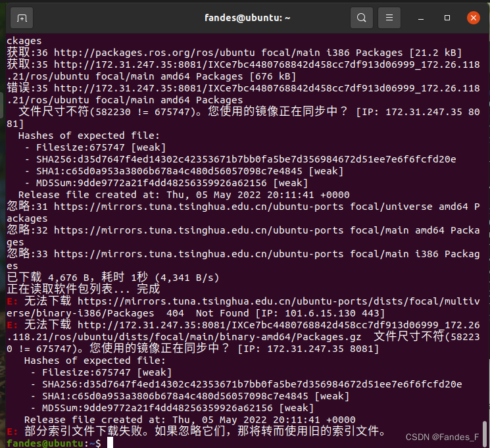The image size is (490, 448).
Task: Minimize the terminal window
Action: pos(421,18)
